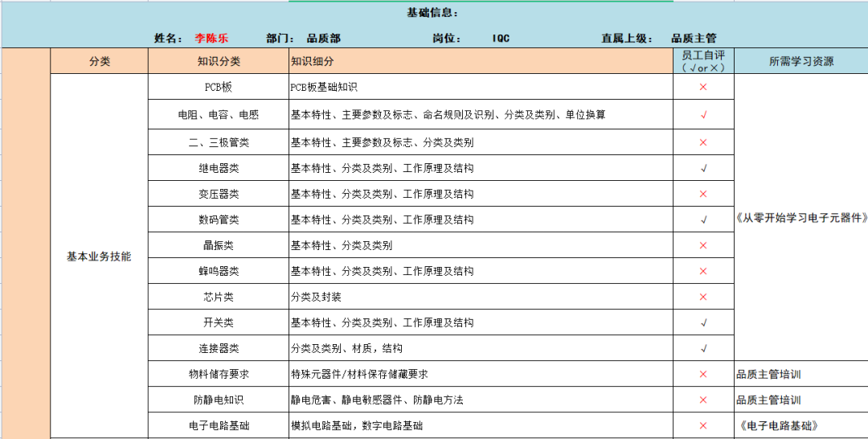Click the 分类及封装 detail cell
868x439 pixels.
pyautogui.click(x=481, y=297)
